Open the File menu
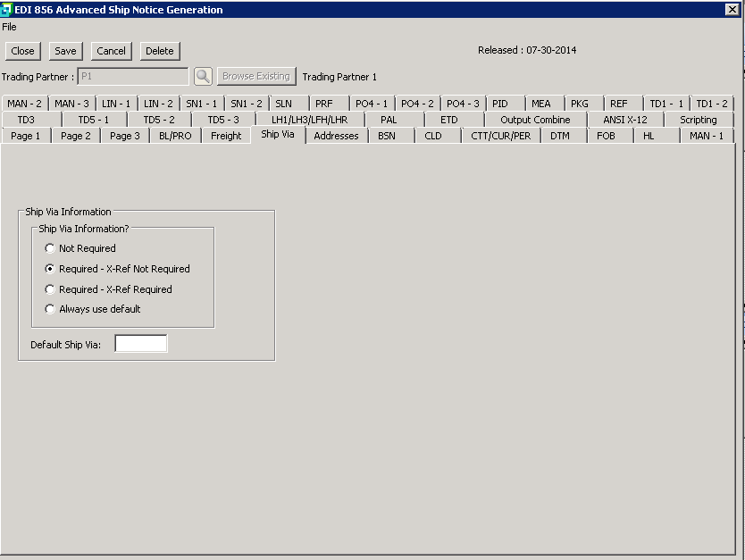Viewport: 745px width, 560px height. click(9, 27)
